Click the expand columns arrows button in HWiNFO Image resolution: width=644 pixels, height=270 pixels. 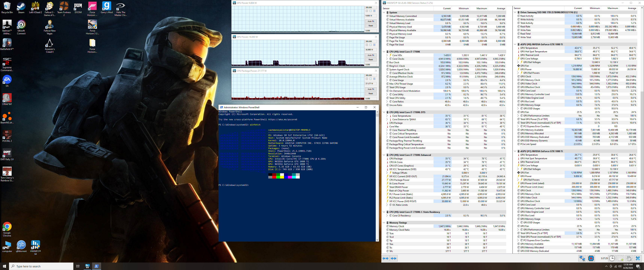click(x=385, y=258)
